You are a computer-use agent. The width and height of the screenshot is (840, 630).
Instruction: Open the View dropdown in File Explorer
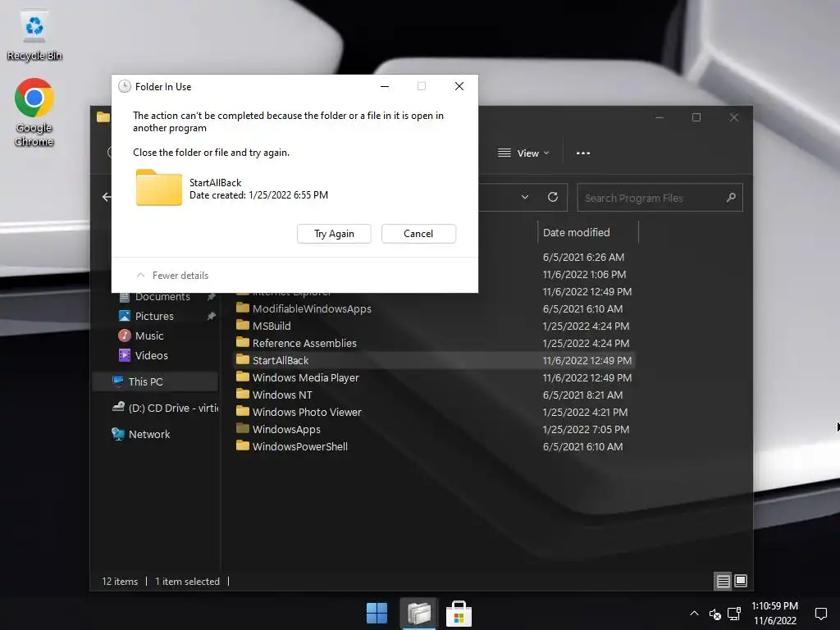coord(523,153)
